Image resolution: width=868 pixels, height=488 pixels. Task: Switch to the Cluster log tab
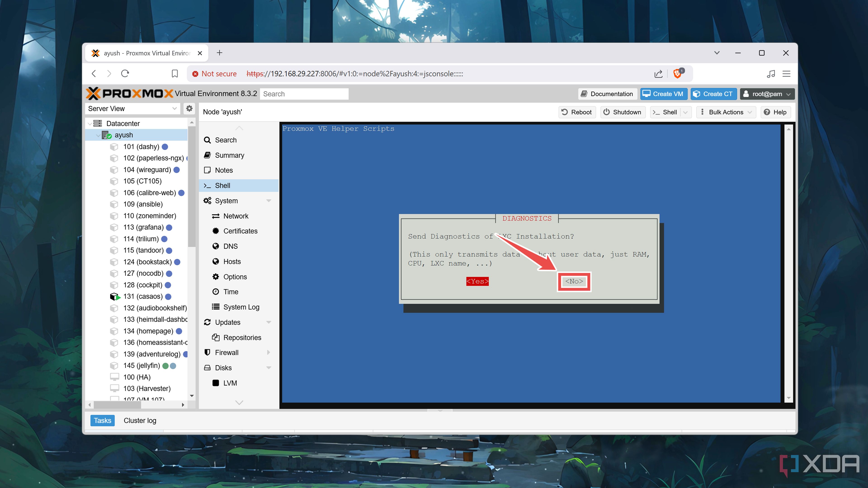click(140, 420)
